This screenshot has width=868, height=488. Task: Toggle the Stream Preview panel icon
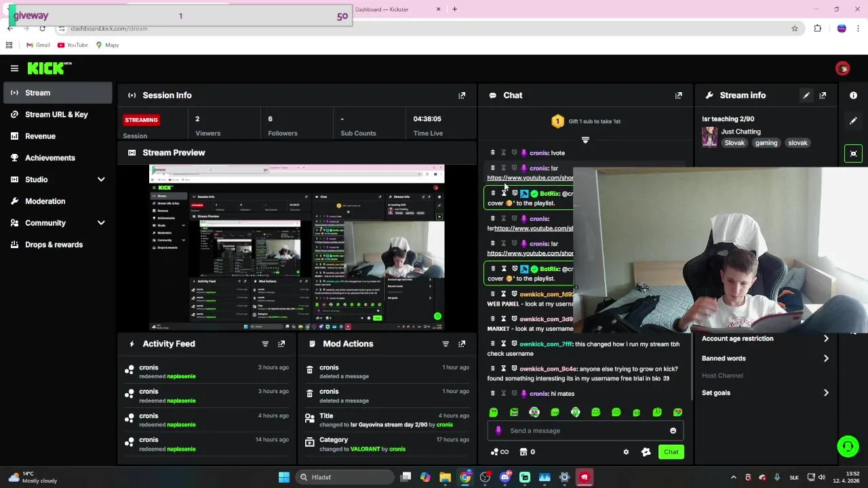coord(132,152)
